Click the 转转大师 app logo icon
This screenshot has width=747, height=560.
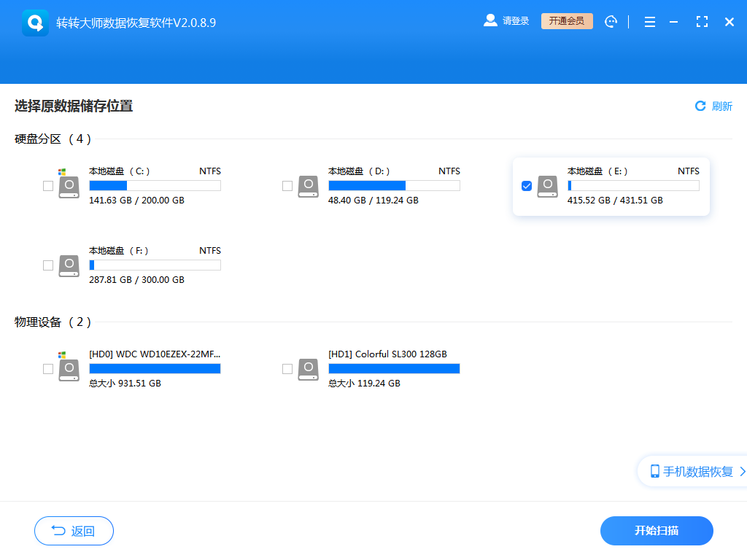[x=34, y=21]
